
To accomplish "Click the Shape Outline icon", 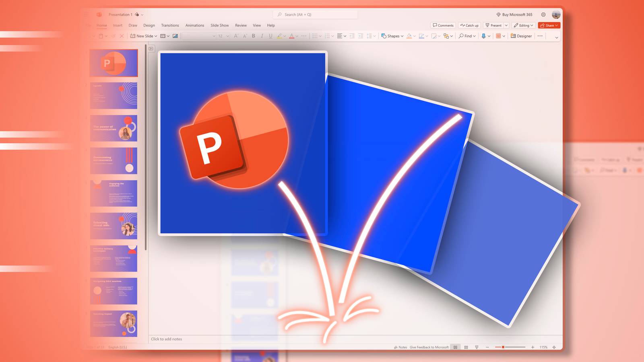I will tap(421, 36).
